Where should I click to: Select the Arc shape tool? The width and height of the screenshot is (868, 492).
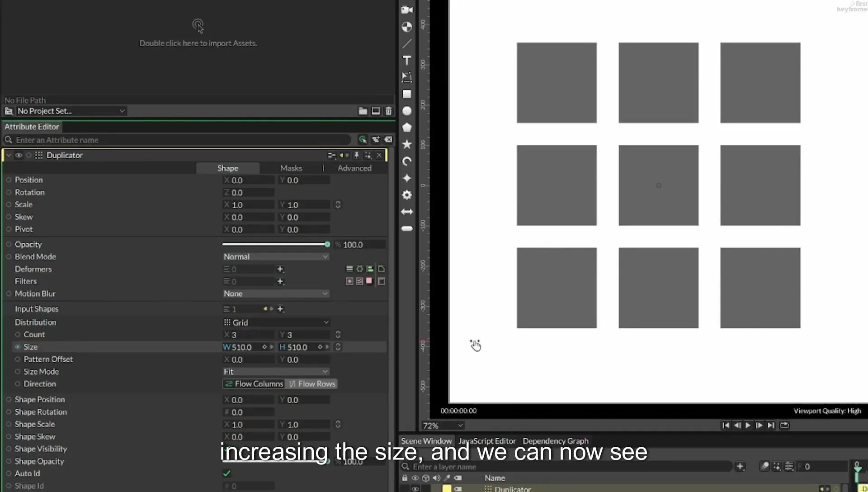[407, 161]
